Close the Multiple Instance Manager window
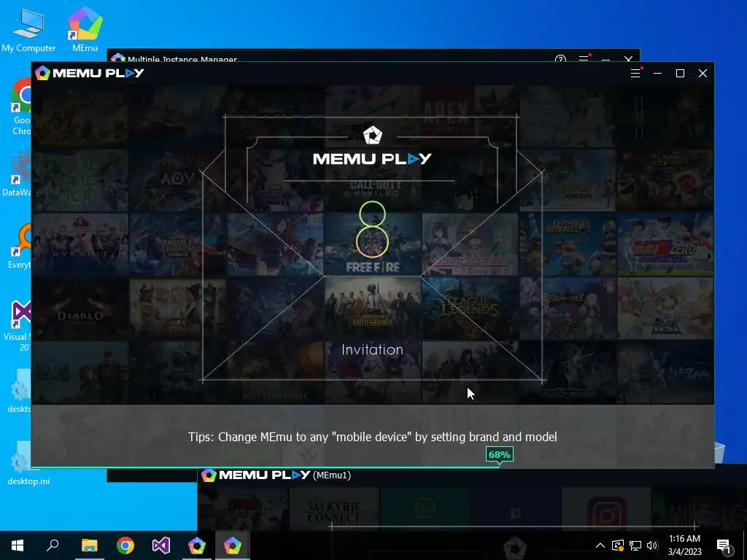The height and width of the screenshot is (560, 747). [628, 59]
